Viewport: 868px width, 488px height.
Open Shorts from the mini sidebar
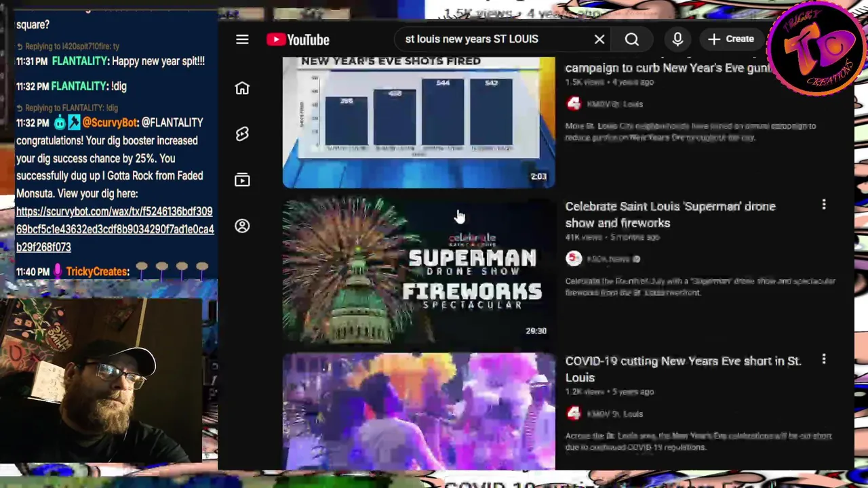click(242, 134)
